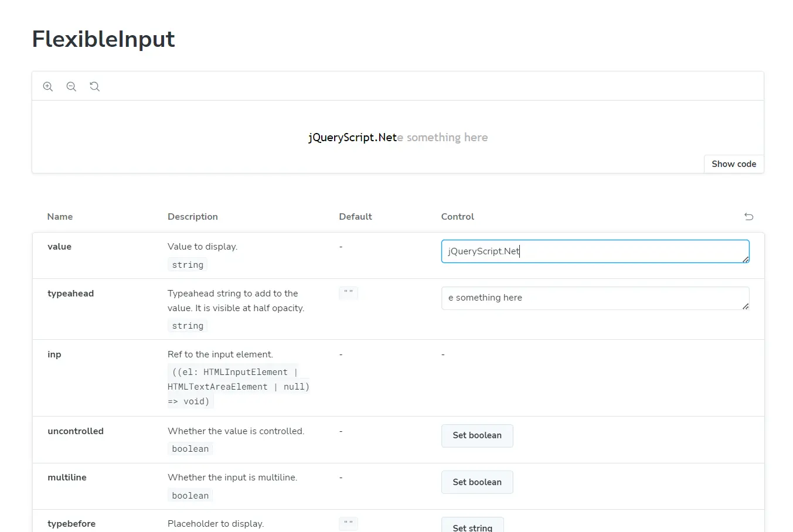
Task: Grab resize handle of typeahead textarea
Action: [x=746, y=306]
